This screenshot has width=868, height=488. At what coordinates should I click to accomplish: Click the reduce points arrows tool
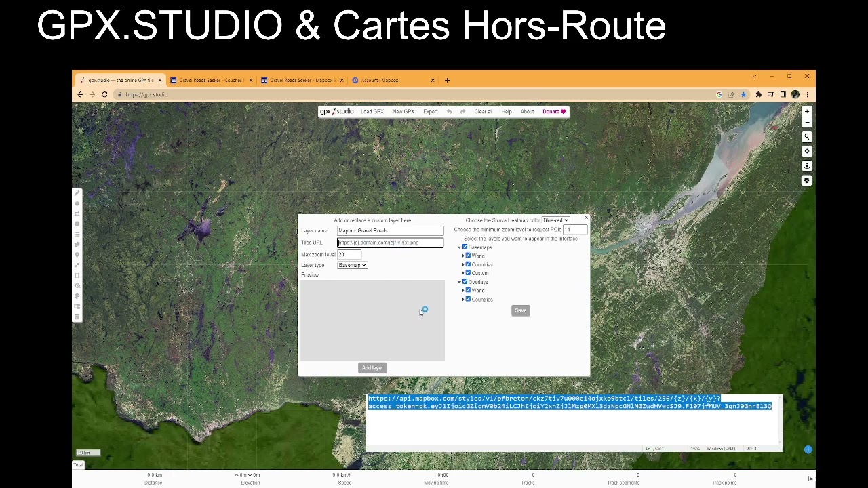(x=77, y=265)
